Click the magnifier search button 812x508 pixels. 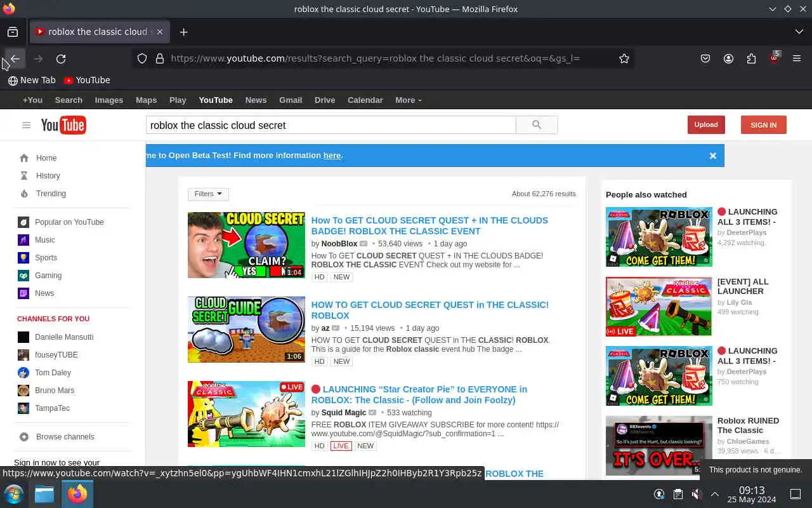[x=537, y=125]
